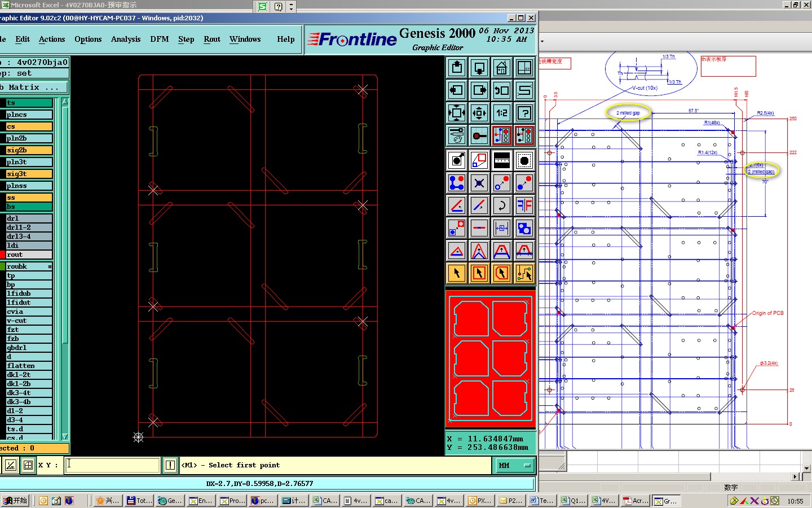The height and width of the screenshot is (508, 812).
Task: Click the blue-red connected nodes icon
Action: click(x=457, y=183)
